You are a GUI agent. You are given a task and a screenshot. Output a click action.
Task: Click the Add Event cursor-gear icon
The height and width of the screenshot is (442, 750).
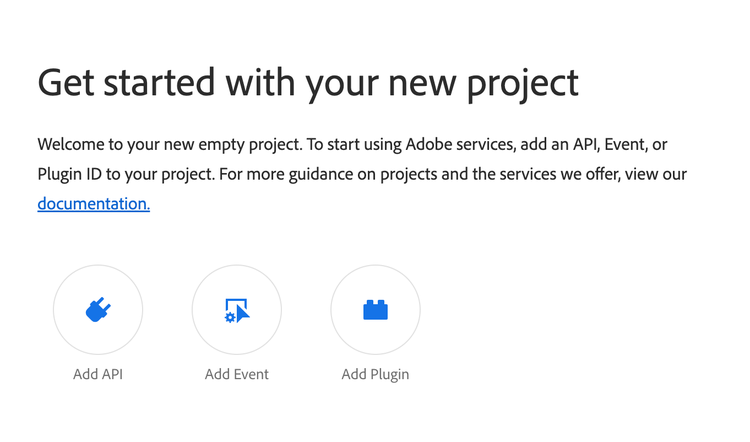click(x=237, y=311)
